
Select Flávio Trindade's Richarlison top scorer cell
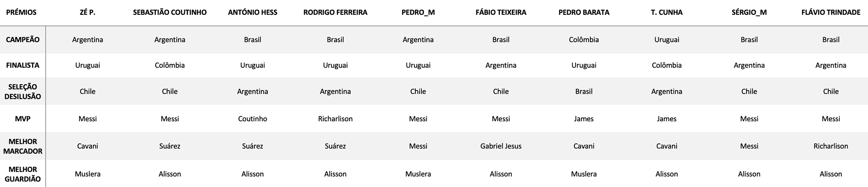pos(831,146)
